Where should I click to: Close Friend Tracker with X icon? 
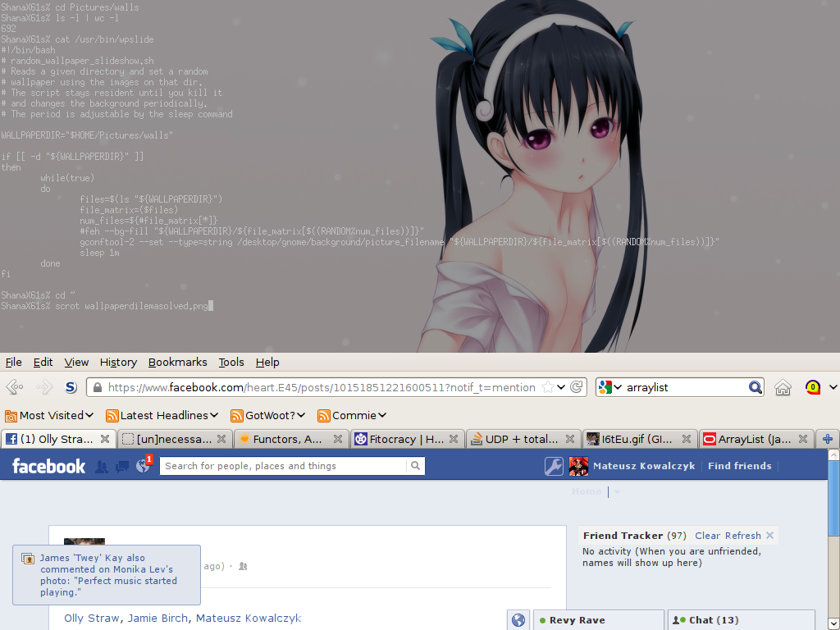pyautogui.click(x=769, y=535)
